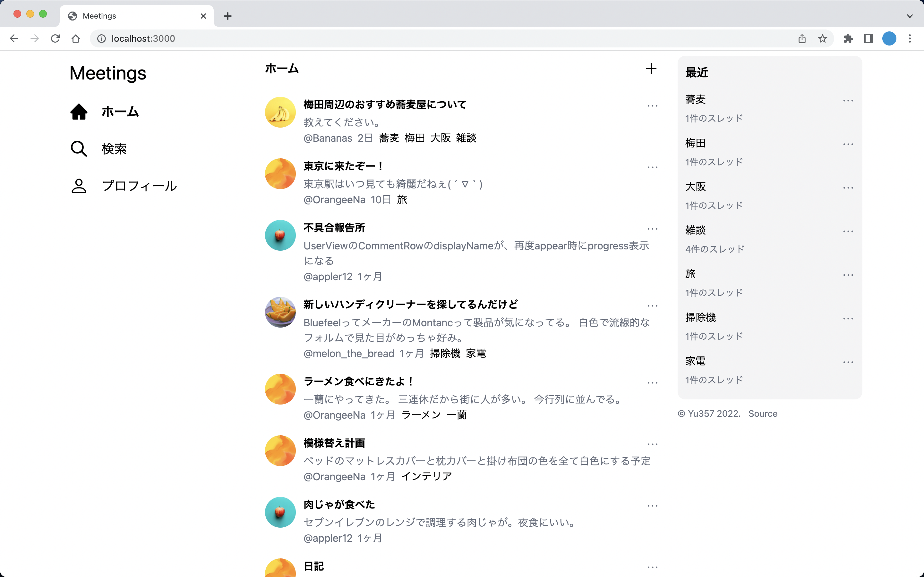Select the ホーム home icon in sidebar
Screen dimensions: 924x577
(79, 112)
